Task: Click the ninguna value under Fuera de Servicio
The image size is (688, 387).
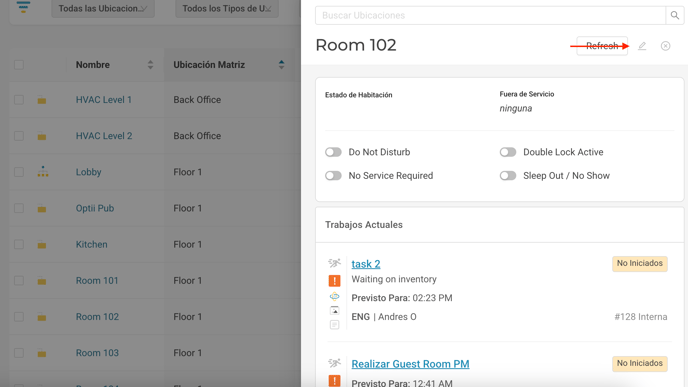Action: (x=516, y=108)
